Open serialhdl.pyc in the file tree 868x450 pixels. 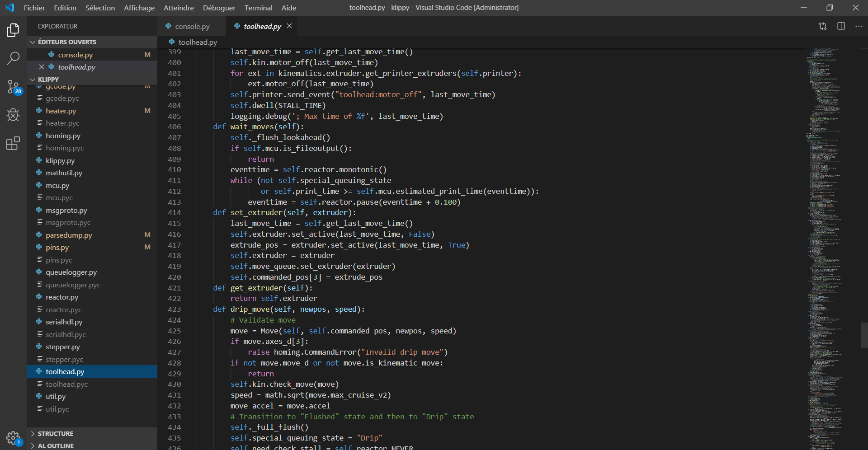point(92,334)
